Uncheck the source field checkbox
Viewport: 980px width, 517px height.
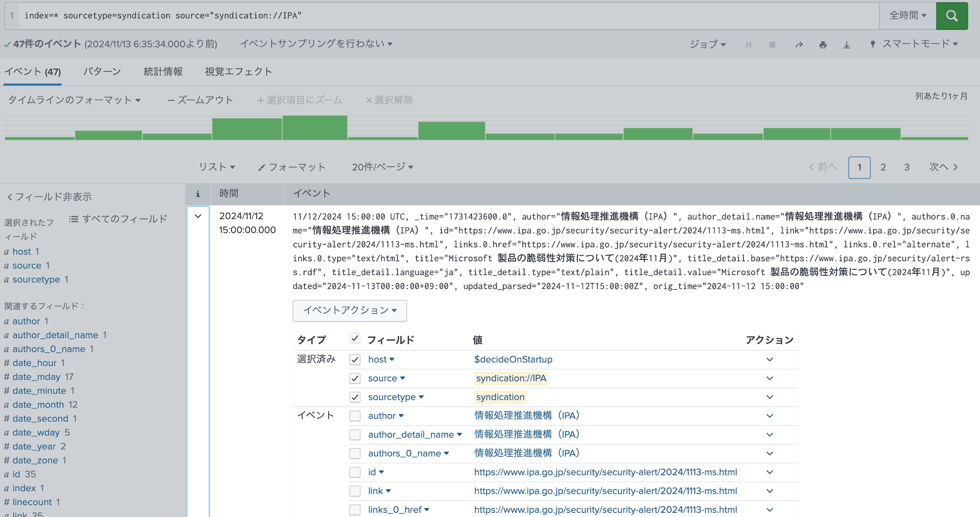coord(355,378)
